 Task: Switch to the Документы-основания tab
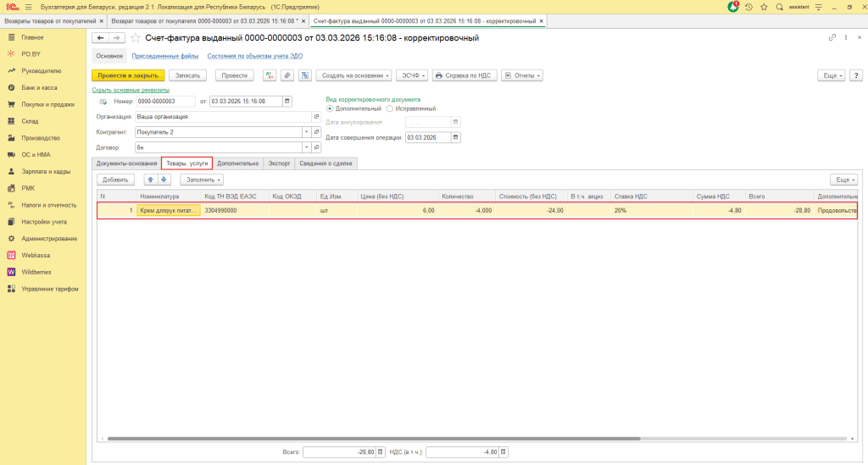click(x=126, y=163)
